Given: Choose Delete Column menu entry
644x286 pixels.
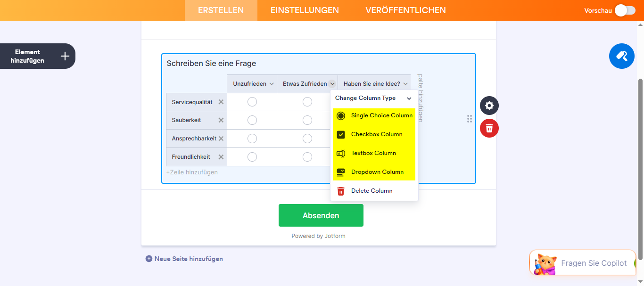Looking at the screenshot, I should point(374,191).
